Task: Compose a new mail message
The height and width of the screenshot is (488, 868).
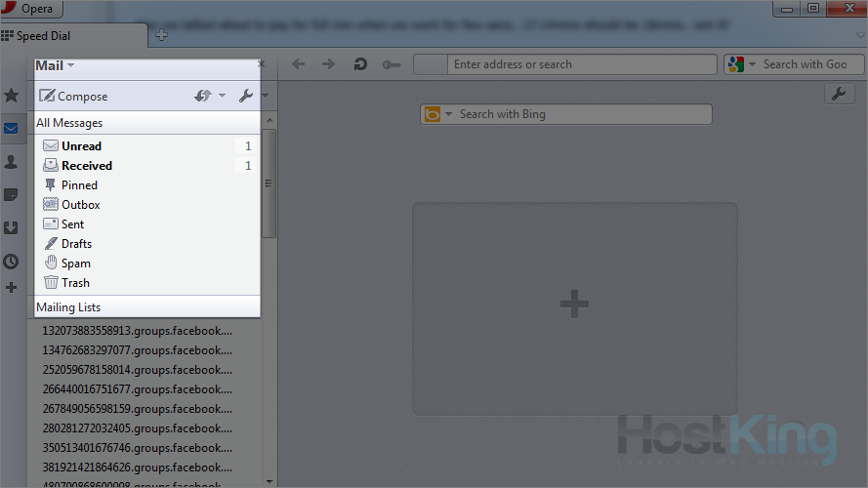Action: (73, 96)
